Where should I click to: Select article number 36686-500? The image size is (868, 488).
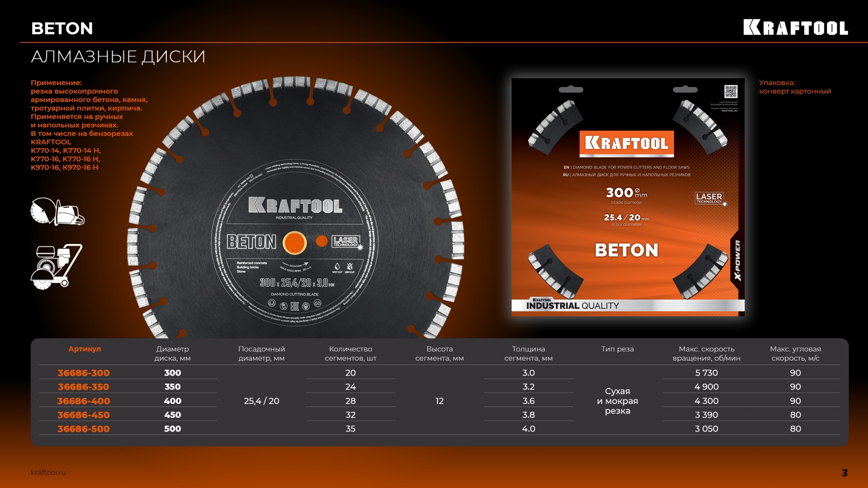click(84, 429)
